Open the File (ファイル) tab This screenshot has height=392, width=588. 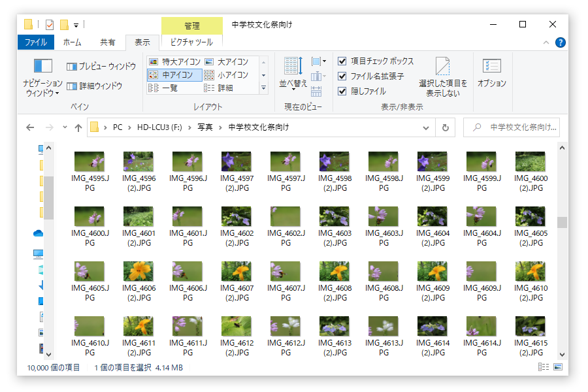[x=36, y=42]
